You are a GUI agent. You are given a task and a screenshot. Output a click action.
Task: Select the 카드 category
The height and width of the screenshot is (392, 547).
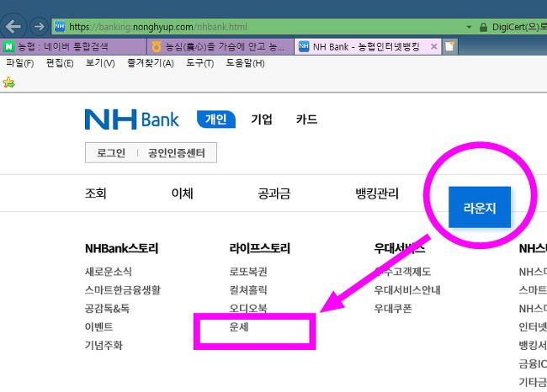pyautogui.click(x=306, y=119)
